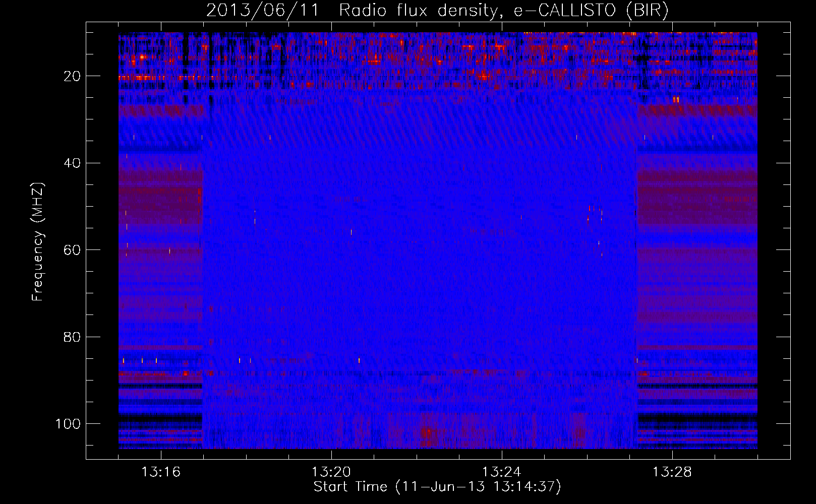
Task: Click the y-axis tick label '40'
Action: [72, 163]
